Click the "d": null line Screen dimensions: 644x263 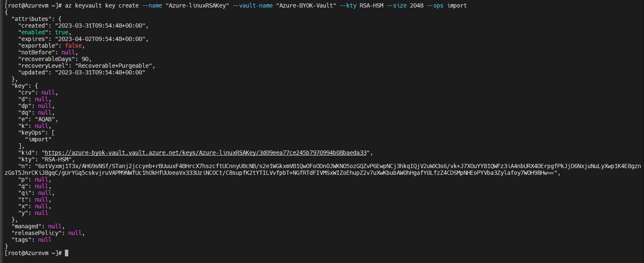[x=35, y=99]
